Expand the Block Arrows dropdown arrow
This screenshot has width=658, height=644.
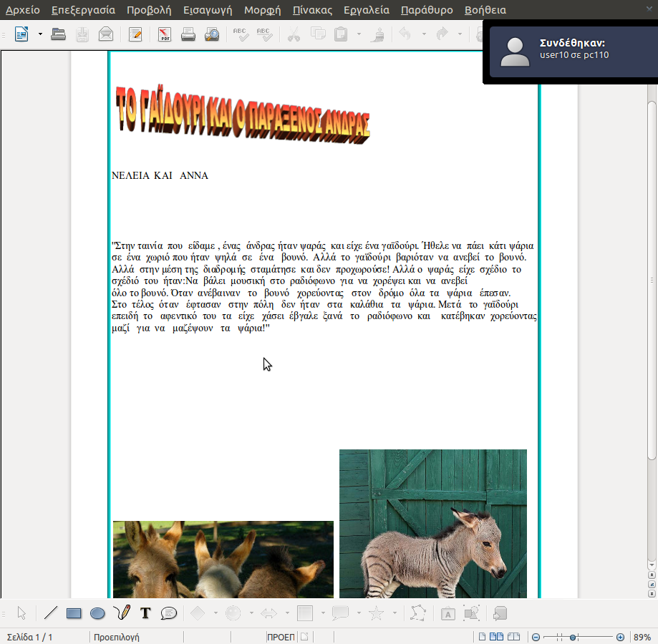tap(287, 613)
